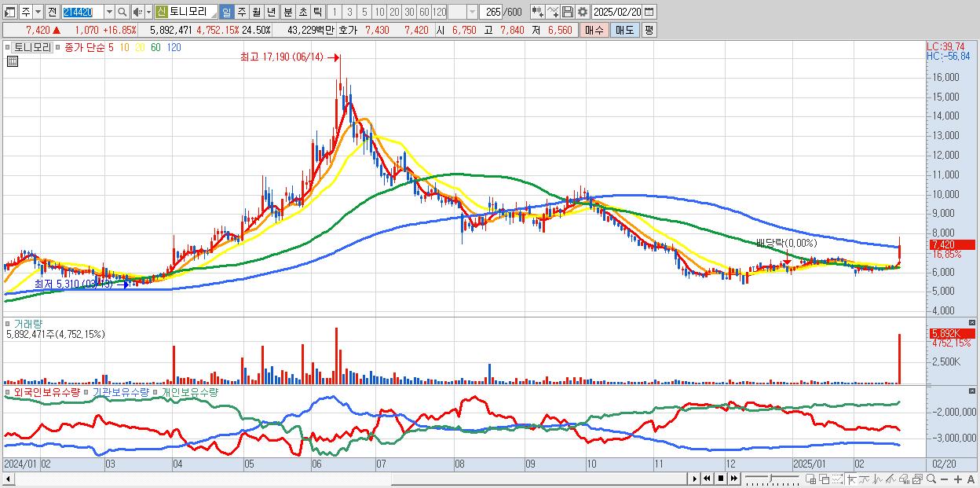Screen dimensions: 980x488
Task: Click the stop replay button
Action: point(721,479)
